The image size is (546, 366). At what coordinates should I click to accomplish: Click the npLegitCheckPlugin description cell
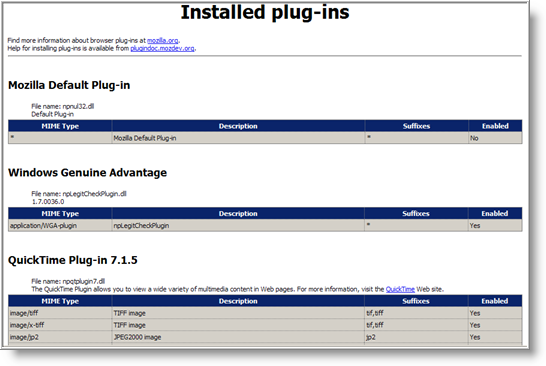pos(238,225)
